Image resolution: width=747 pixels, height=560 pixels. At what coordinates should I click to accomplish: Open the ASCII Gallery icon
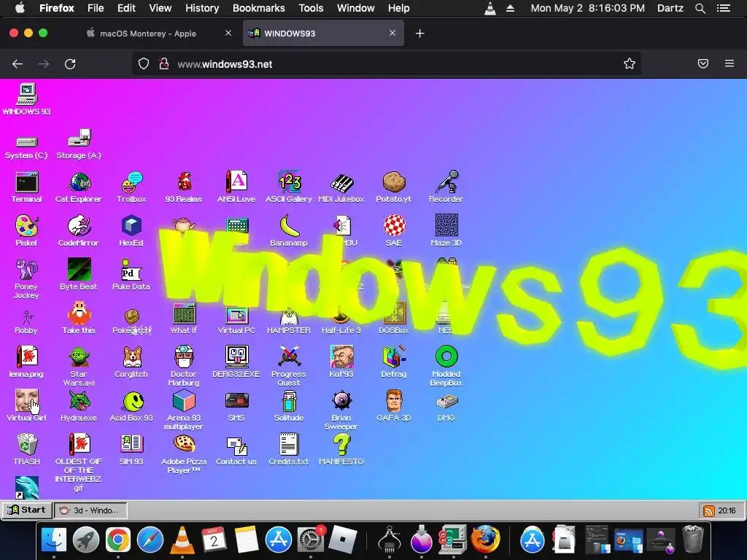[x=289, y=187]
